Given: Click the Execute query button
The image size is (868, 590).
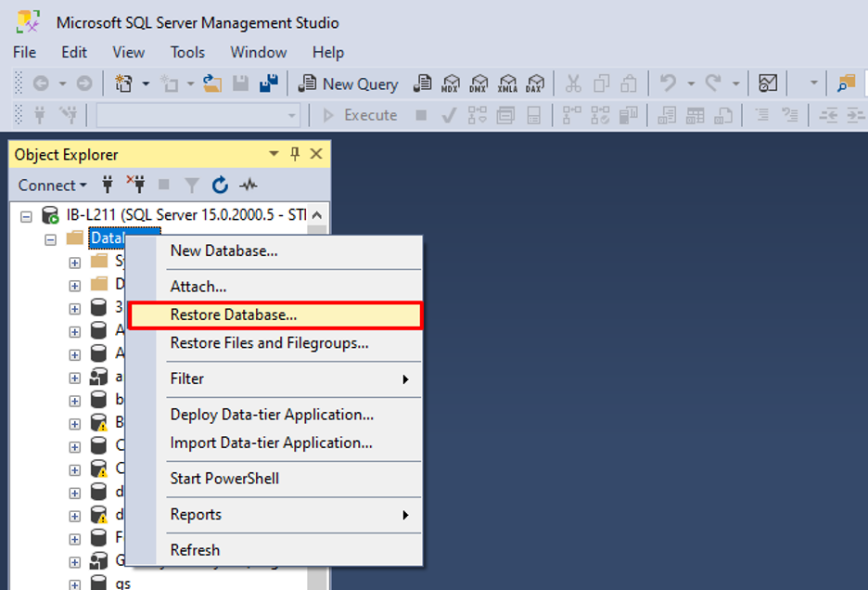Looking at the screenshot, I should (361, 115).
